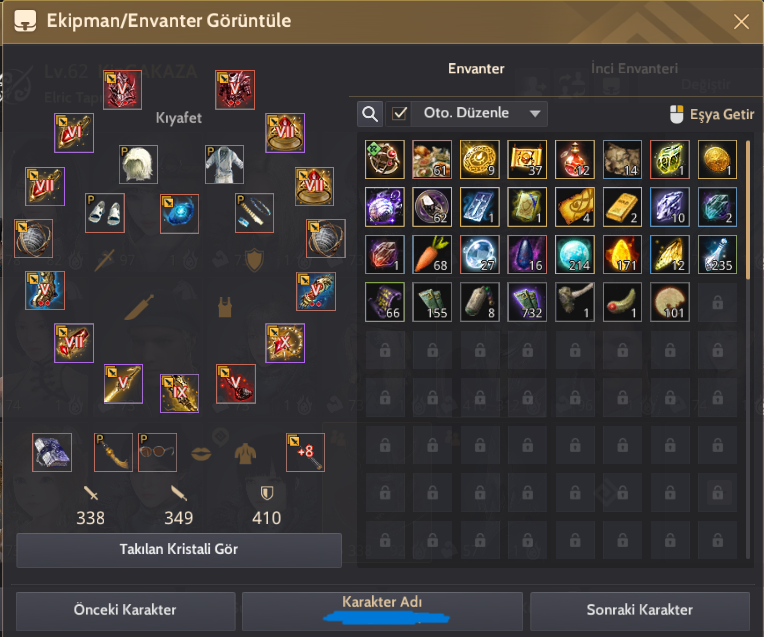Screen dimensions: 764x637
Task: Click the white hair outfit slot
Action: 138,164
